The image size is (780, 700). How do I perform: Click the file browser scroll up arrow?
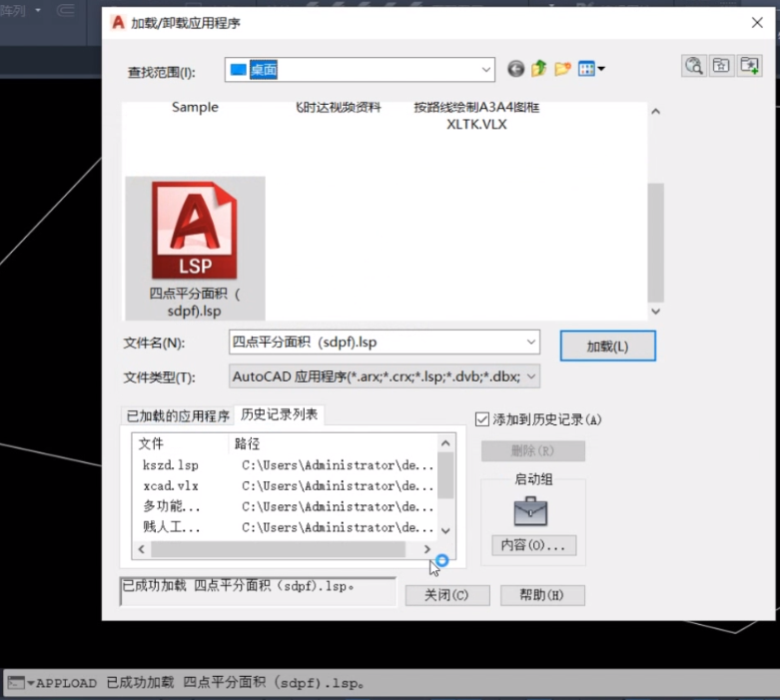pyautogui.click(x=655, y=112)
